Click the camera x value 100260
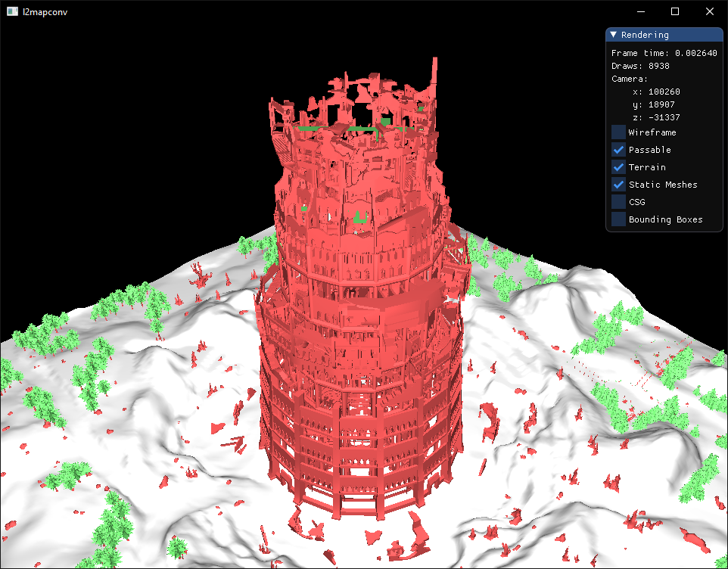 click(x=664, y=92)
